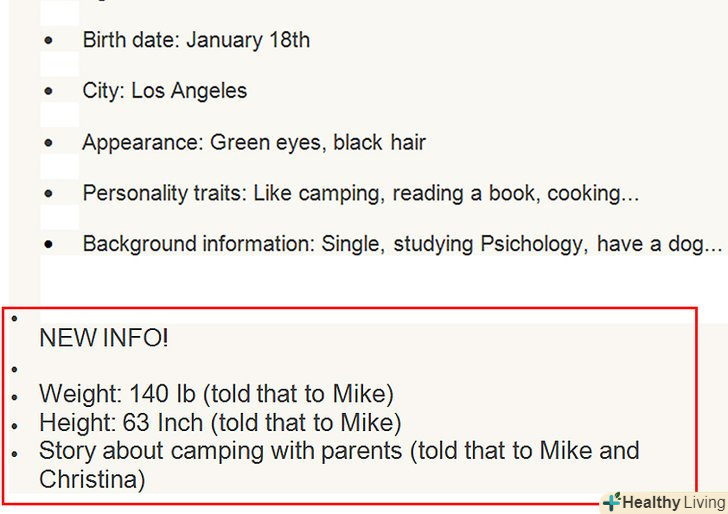Image resolution: width=728 pixels, height=514 pixels.
Task: Click the bullet before Story about camping
Action: coord(14,453)
